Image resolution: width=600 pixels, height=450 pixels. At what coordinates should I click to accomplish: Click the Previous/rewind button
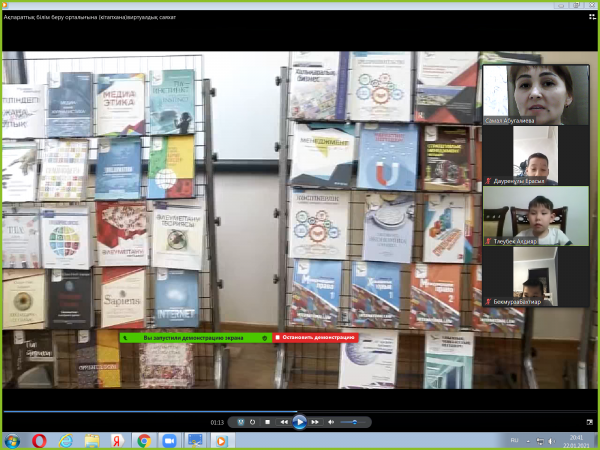click(x=283, y=423)
